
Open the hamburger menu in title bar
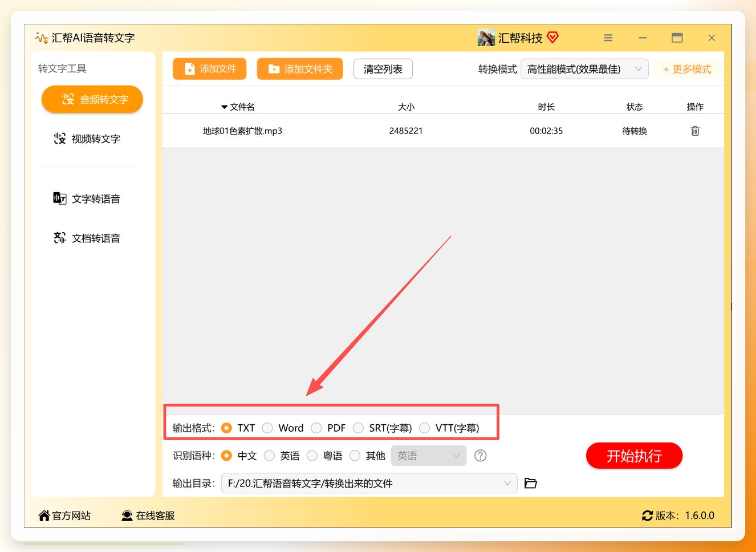tap(608, 38)
